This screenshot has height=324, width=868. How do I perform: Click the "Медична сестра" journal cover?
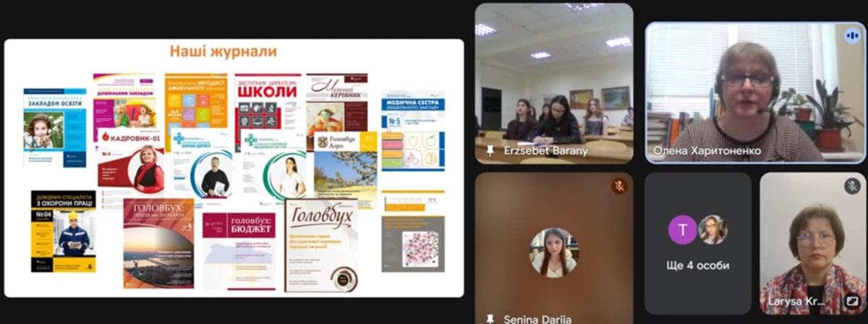tap(412, 129)
